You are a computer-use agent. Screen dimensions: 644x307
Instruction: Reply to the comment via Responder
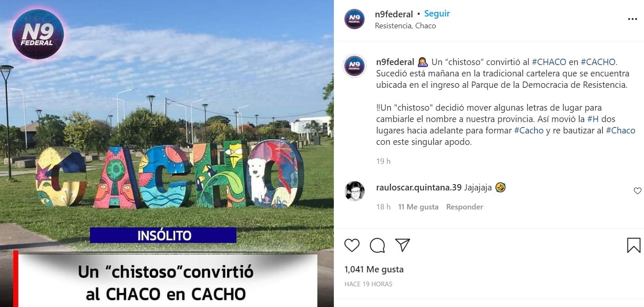[x=465, y=207]
